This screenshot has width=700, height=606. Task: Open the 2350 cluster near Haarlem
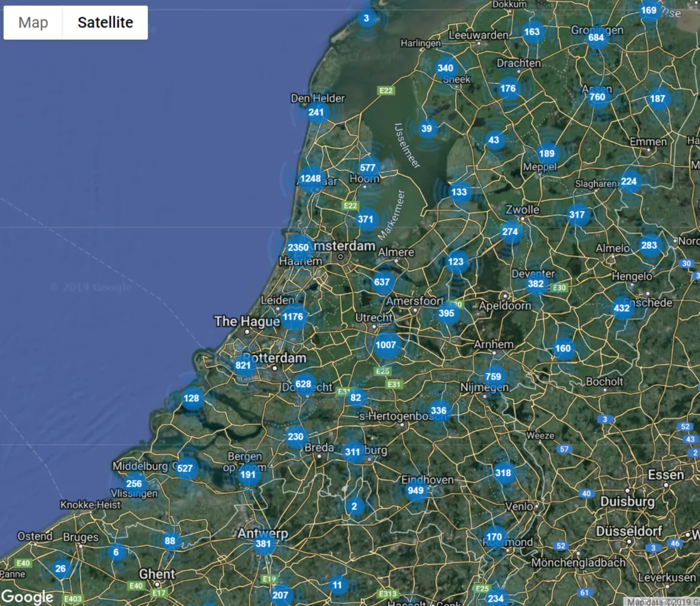point(298,247)
